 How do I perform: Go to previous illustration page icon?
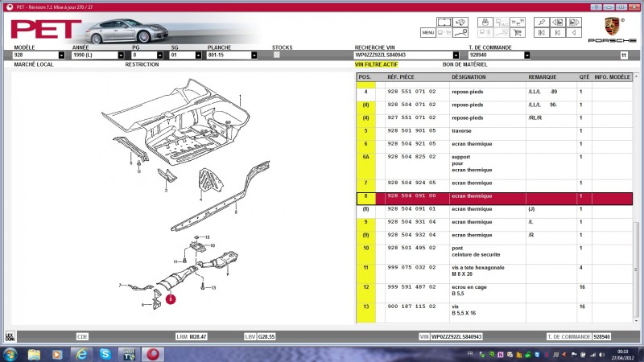pyautogui.click(x=557, y=23)
